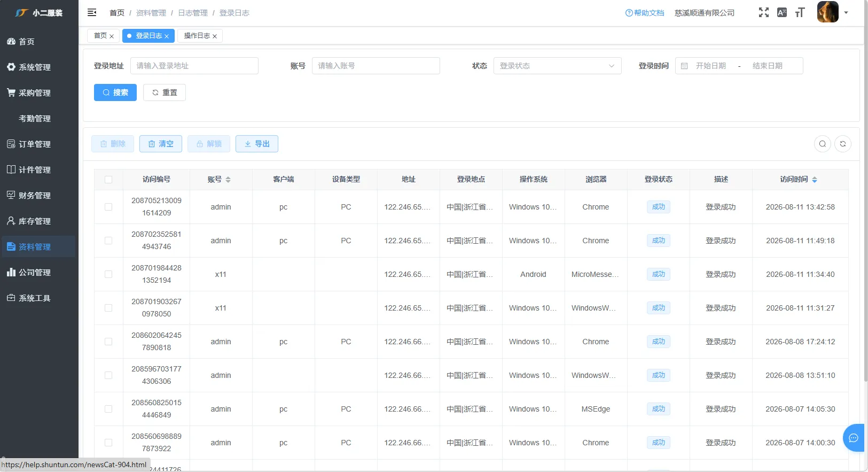Click 成功 tag in 11:34:40 row
The image size is (868, 472).
point(659,274)
